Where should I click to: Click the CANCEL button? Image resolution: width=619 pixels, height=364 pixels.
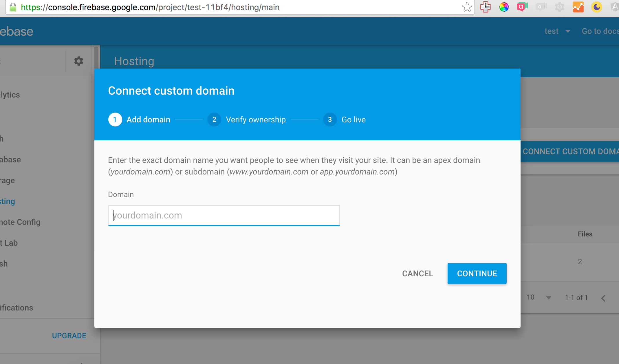[x=417, y=273]
